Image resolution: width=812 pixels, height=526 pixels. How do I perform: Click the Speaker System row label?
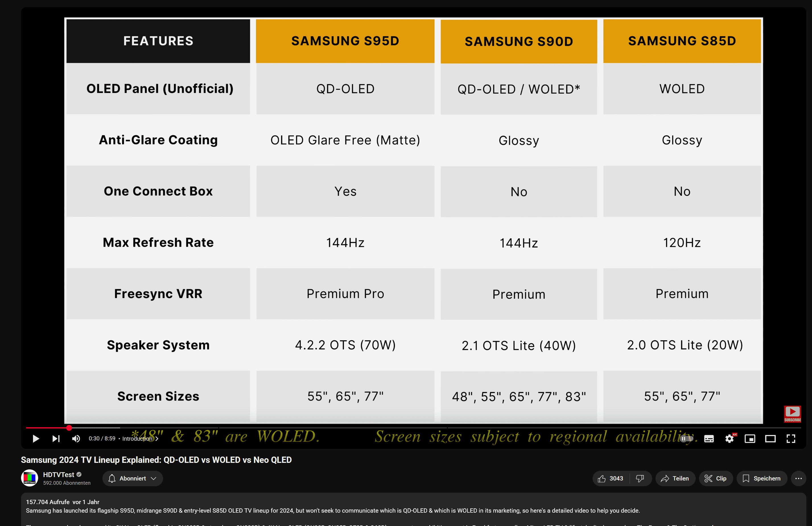[158, 345]
